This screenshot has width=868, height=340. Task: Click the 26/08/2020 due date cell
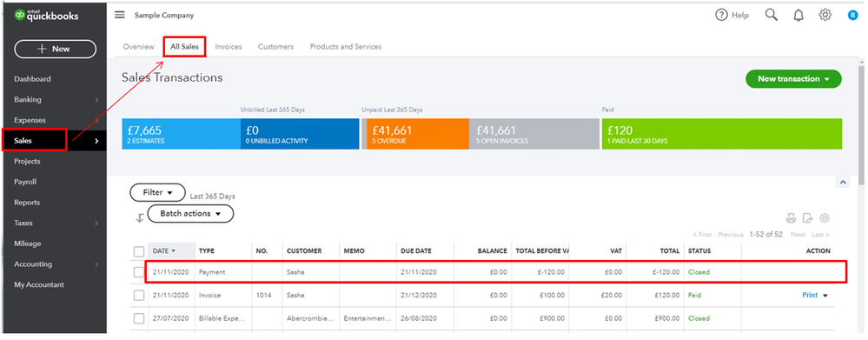click(x=419, y=318)
